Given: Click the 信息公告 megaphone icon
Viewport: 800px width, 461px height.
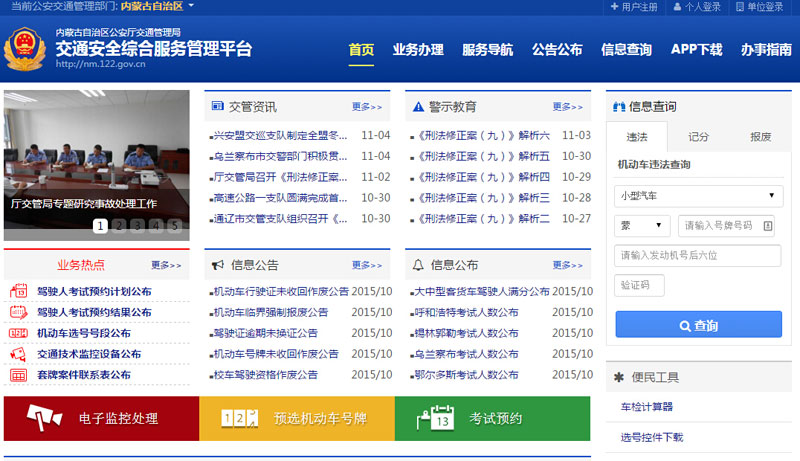Looking at the screenshot, I should (218, 265).
